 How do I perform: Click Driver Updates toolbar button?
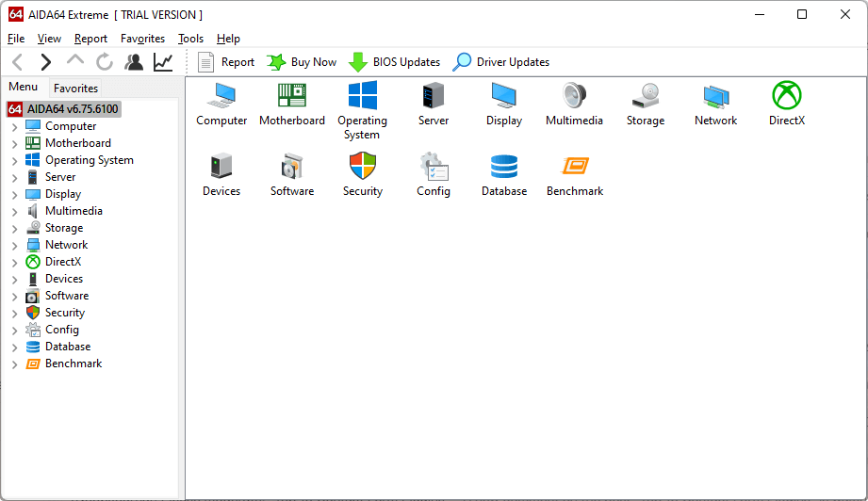[x=501, y=62]
